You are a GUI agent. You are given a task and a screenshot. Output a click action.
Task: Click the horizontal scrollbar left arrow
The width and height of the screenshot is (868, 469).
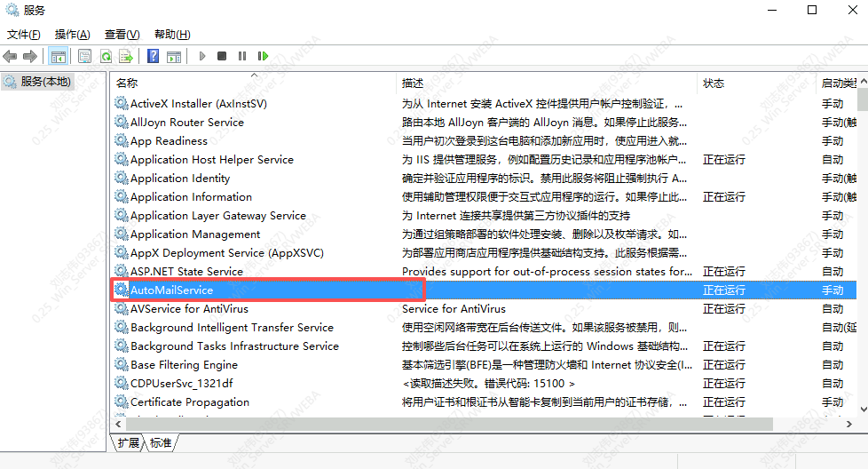tap(118, 424)
